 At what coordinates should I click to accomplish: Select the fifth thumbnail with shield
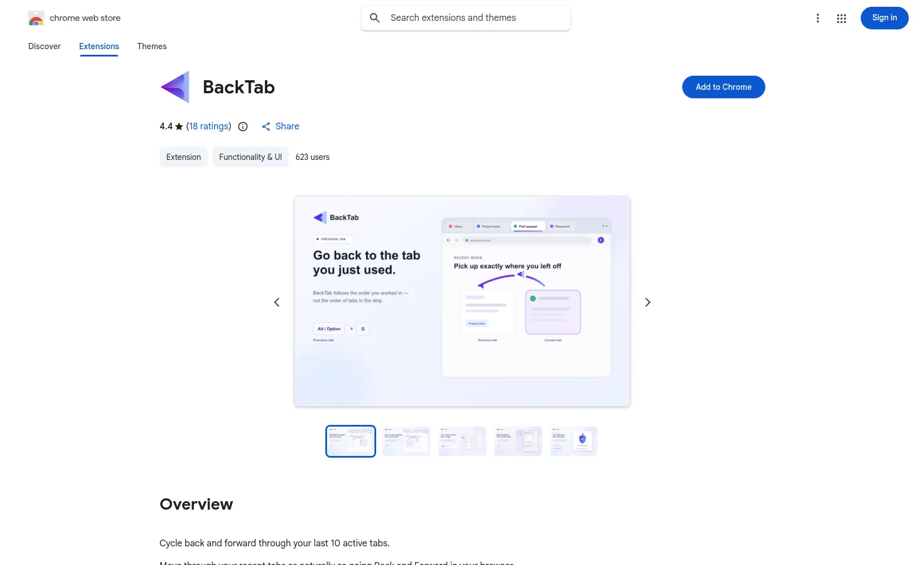574,441
